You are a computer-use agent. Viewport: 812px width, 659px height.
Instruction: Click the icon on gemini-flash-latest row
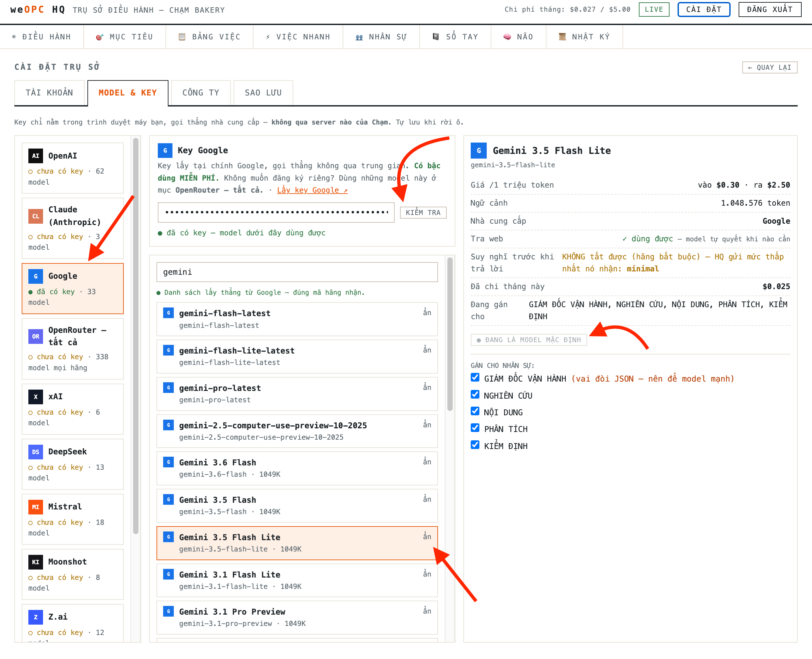click(168, 312)
